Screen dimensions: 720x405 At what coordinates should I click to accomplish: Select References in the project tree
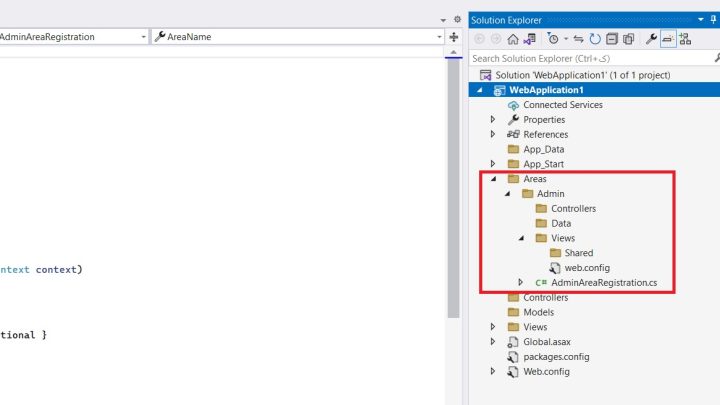click(546, 135)
